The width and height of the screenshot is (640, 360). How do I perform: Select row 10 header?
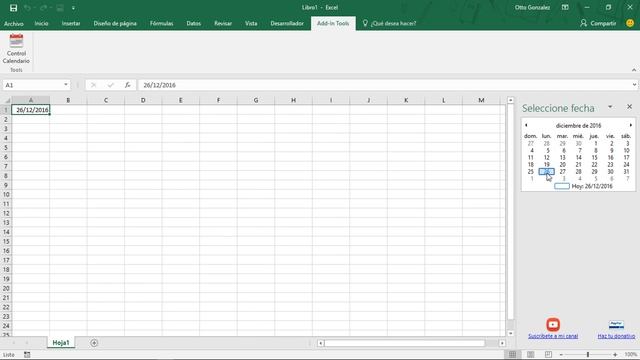[x=6, y=195]
